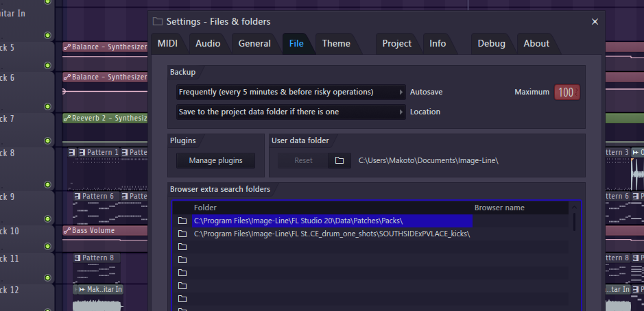Go to the Project settings tab
Screen dimensions: 644x311
coord(396,43)
